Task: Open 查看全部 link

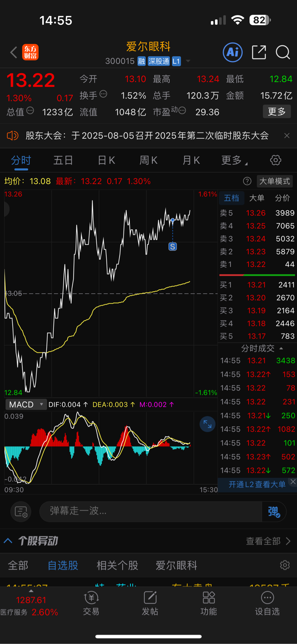Action: click(268, 541)
